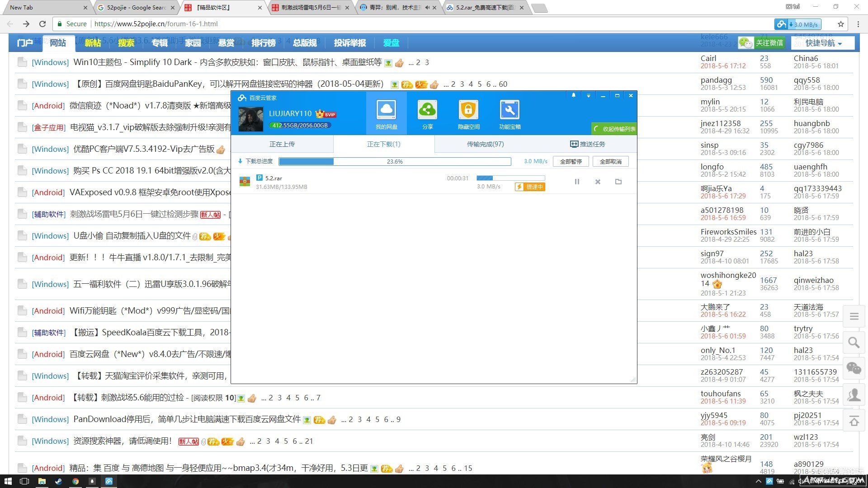Viewport: 868px width, 488px height.
Task: Switch to the 传输完成(97) tab
Action: coord(485,144)
